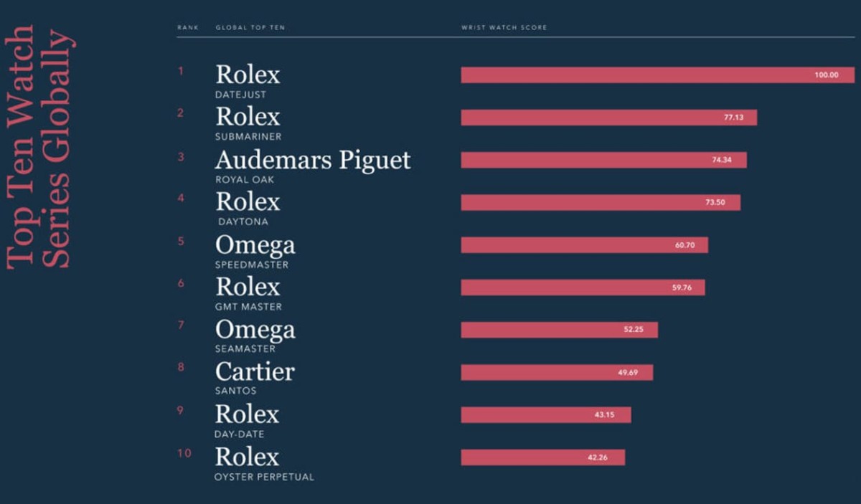
Task: Click the bar showing score 100.00
Action: 657,75
